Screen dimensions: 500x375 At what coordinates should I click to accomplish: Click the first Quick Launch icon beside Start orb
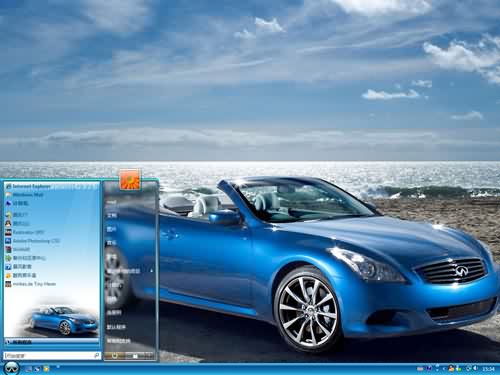(x=29, y=369)
